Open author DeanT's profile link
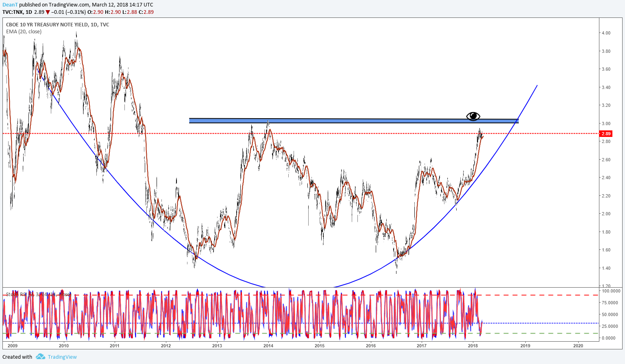The image size is (625, 364). (10, 5)
